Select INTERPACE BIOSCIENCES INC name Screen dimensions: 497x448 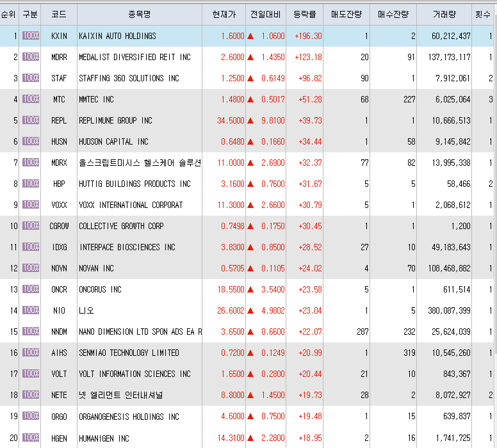click(x=127, y=248)
